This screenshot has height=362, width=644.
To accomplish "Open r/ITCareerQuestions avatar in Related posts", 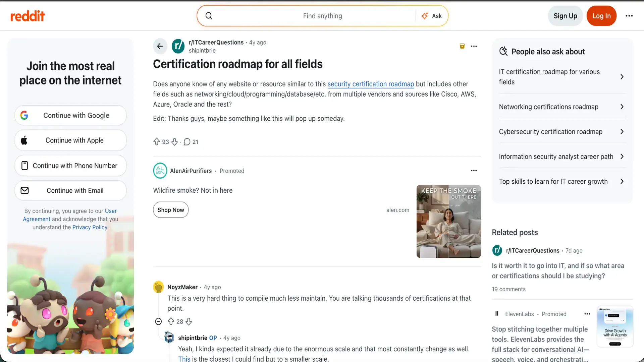I will coord(497,250).
